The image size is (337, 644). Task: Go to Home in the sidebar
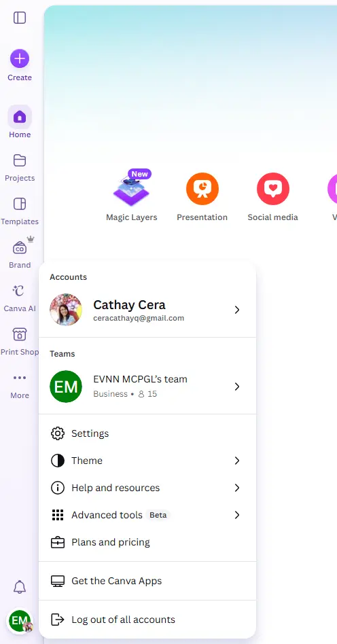pyautogui.click(x=20, y=122)
